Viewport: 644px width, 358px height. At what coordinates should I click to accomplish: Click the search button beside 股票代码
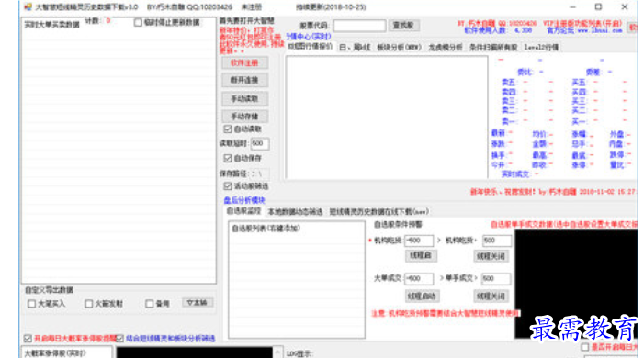(x=403, y=25)
